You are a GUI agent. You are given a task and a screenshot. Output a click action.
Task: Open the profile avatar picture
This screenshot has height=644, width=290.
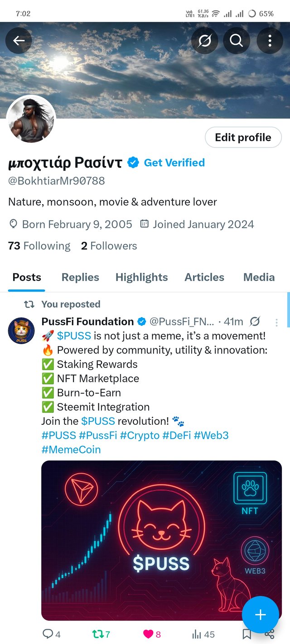pos(31,120)
